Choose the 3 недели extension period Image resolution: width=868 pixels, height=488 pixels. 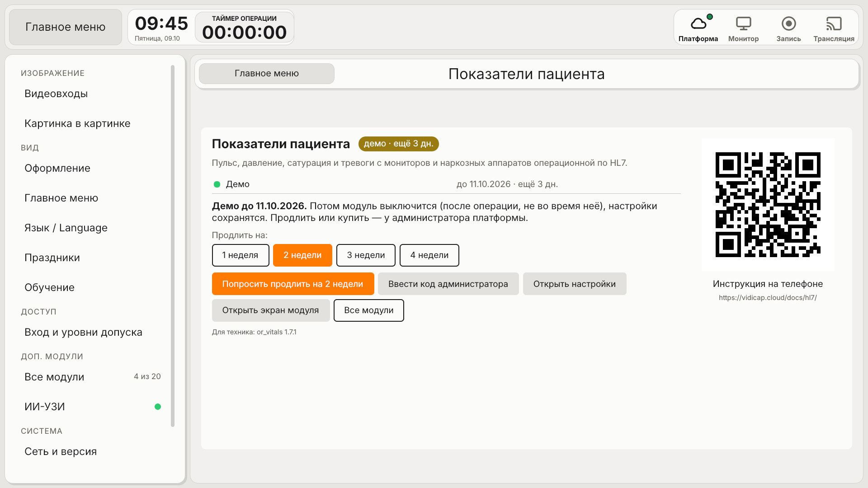pos(366,255)
